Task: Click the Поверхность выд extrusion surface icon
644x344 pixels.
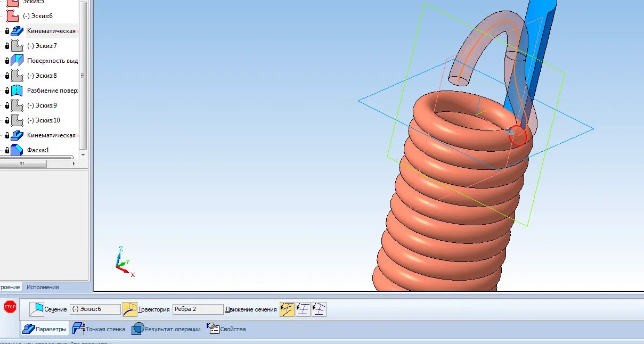Action: pos(17,61)
